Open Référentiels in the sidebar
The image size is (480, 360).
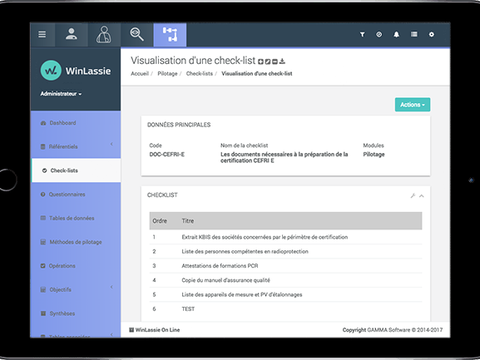point(63,147)
